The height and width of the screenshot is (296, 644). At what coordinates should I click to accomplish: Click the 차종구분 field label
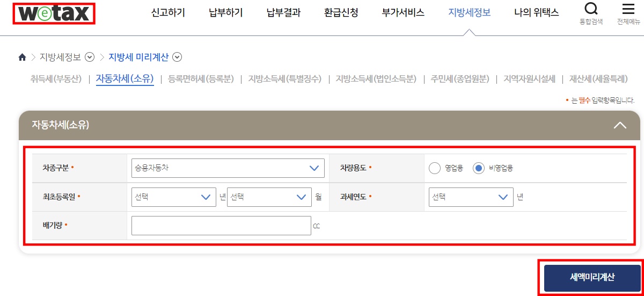pyautogui.click(x=56, y=168)
